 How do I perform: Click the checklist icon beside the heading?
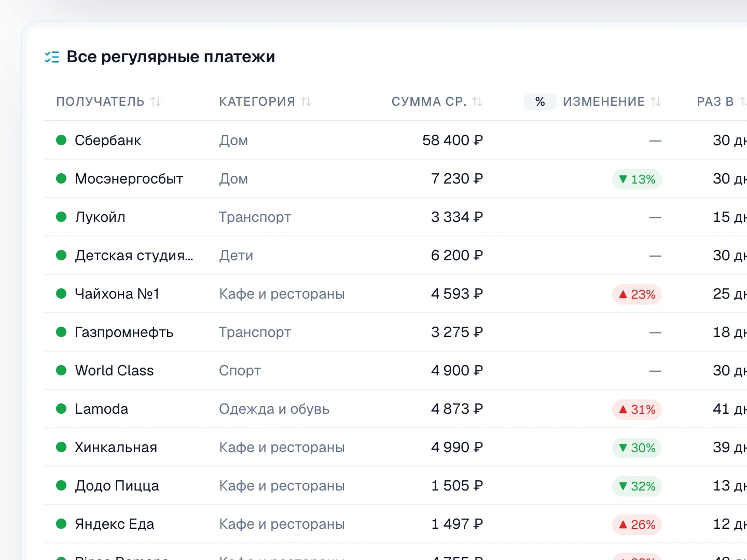coord(52,57)
